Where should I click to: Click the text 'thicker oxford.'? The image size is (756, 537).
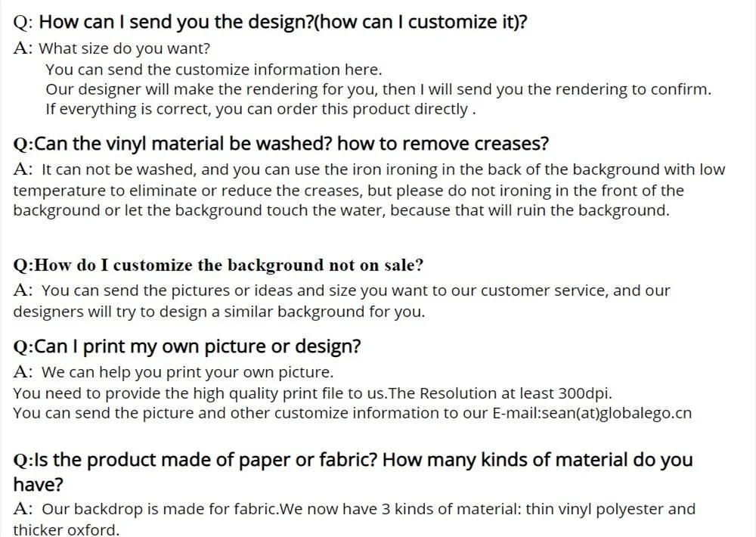click(66, 529)
